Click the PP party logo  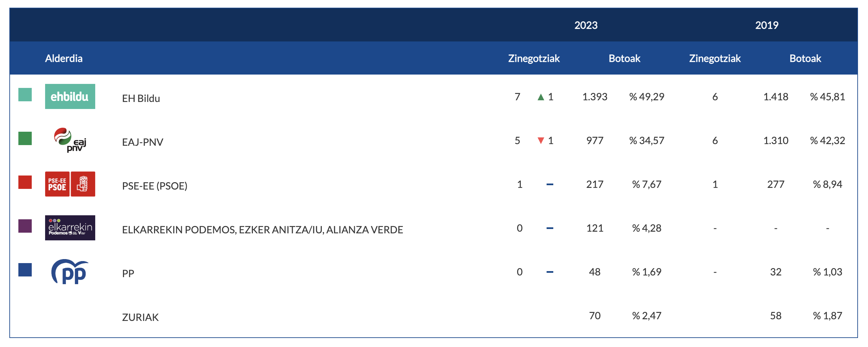point(70,272)
